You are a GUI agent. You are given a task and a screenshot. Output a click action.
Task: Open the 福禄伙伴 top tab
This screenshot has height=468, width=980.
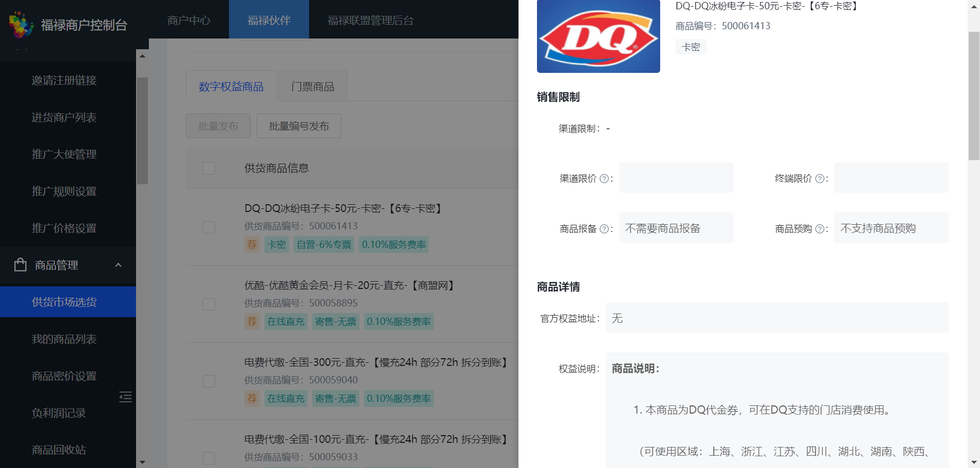pos(269,20)
